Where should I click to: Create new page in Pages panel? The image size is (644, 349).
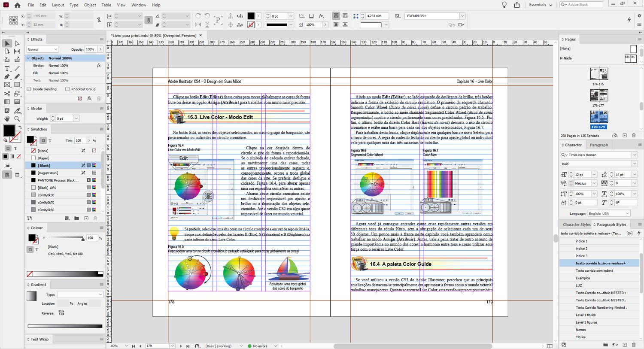coord(625,136)
